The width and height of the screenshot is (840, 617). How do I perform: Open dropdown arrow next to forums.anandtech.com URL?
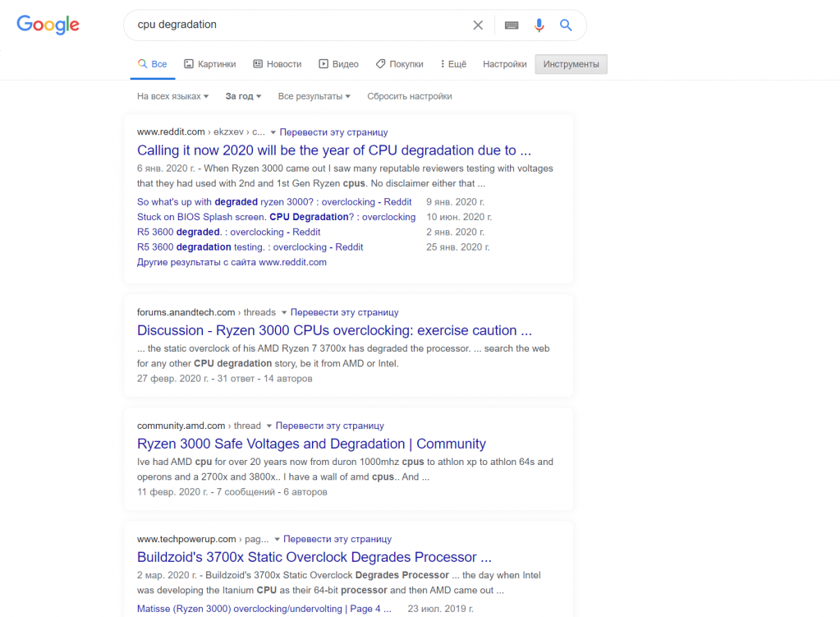pyautogui.click(x=284, y=312)
